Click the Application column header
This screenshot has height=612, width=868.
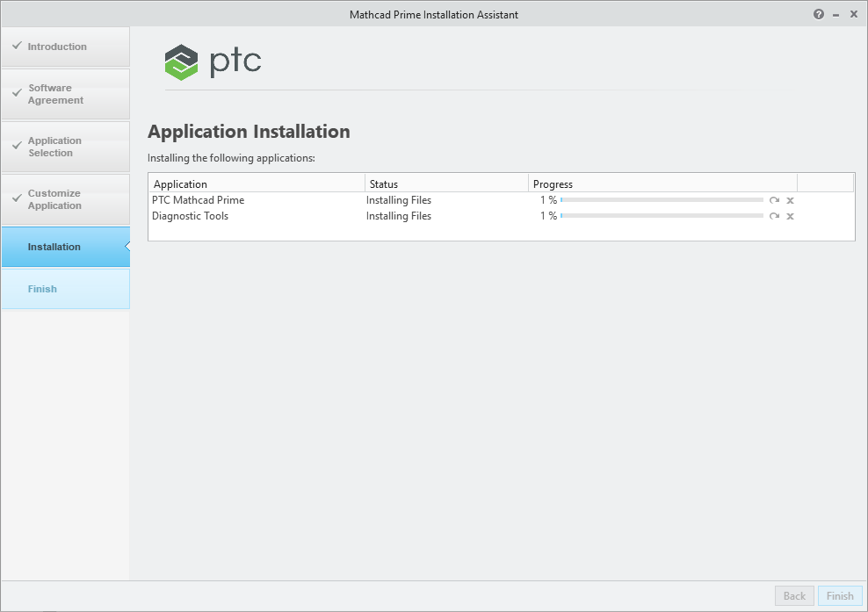coord(180,184)
